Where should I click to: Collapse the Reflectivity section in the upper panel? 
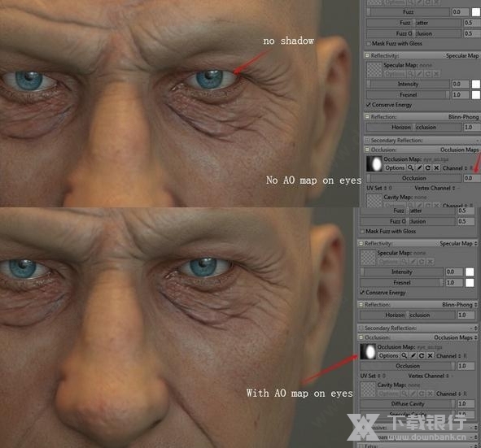click(367, 55)
